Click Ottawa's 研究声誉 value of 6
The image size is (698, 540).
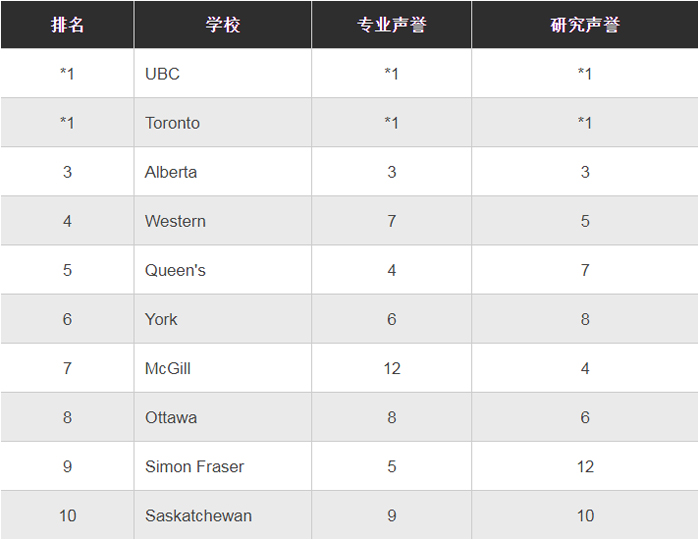tap(585, 417)
